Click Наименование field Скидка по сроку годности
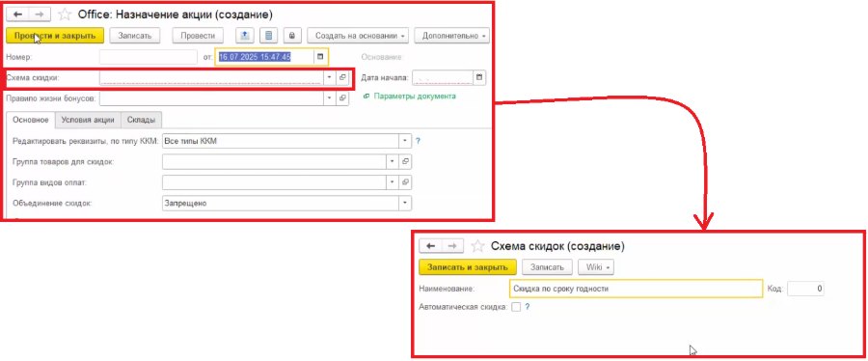This screenshot has width=868, height=361. [637, 289]
